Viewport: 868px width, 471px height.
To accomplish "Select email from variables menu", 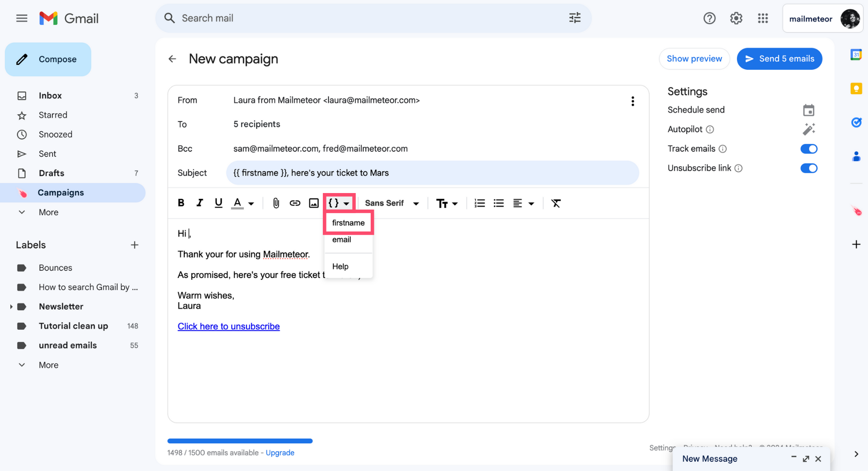I will tap(348, 240).
